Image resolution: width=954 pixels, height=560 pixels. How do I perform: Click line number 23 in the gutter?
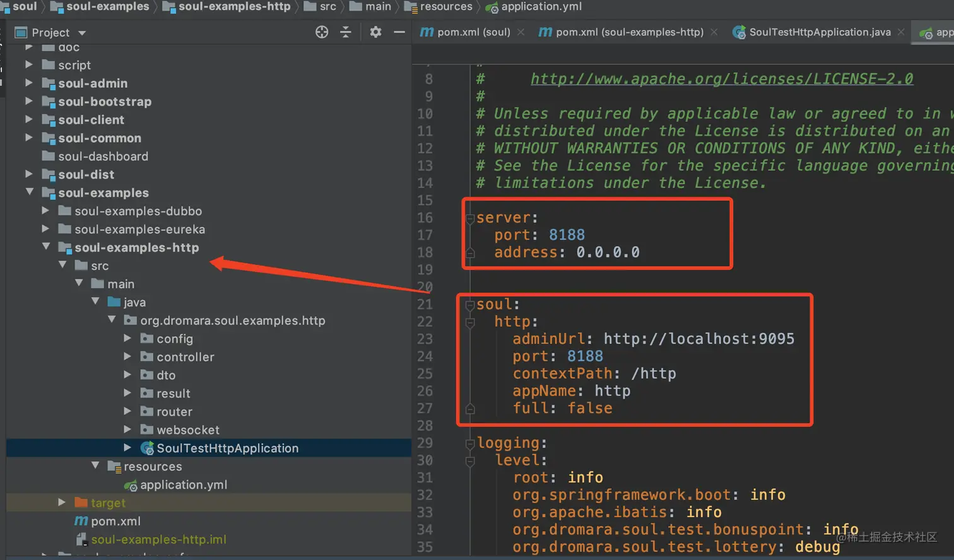pos(425,339)
